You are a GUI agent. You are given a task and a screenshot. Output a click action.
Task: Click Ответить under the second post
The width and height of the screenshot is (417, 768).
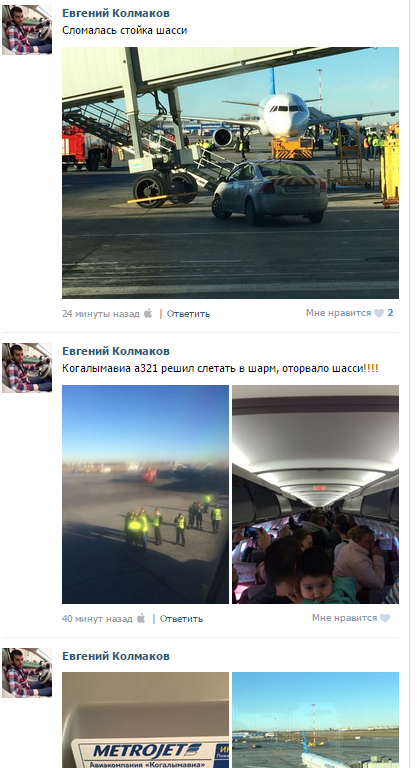(x=181, y=618)
